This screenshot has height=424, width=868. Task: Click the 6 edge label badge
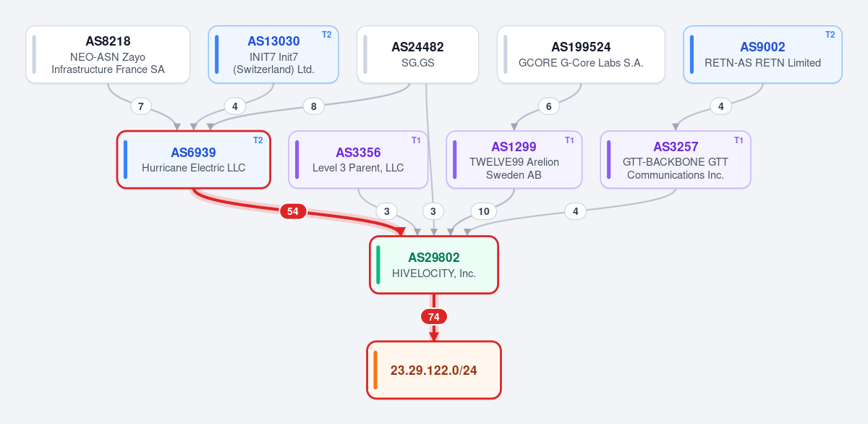[549, 106]
